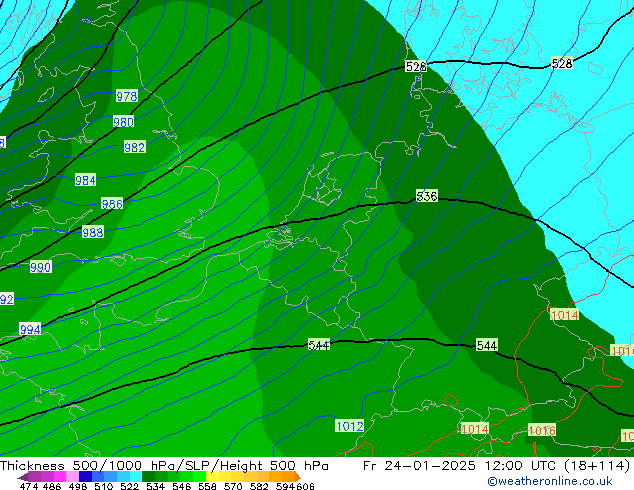
Task: Click the map title 'Thickness 500/1000 hPa/SLP/Height 500 hPa'
Action: pos(164,466)
